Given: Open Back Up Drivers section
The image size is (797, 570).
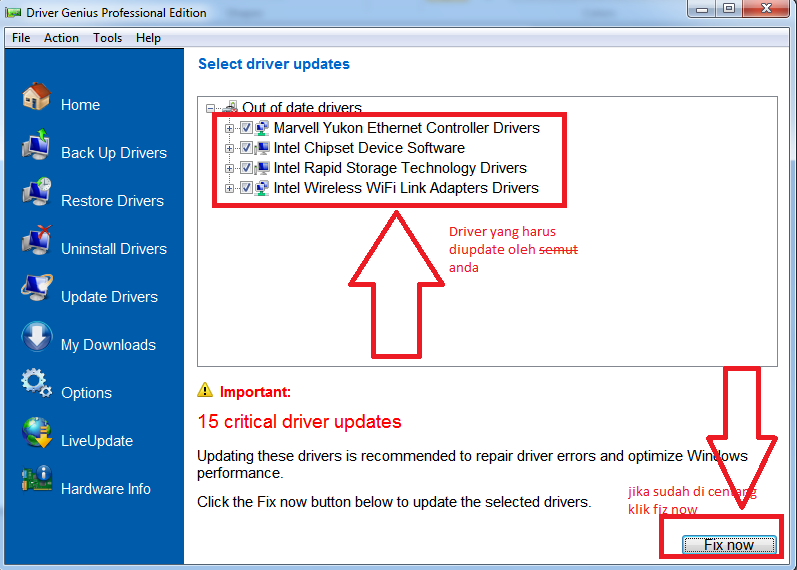Looking at the screenshot, I should pyautogui.click(x=114, y=153).
